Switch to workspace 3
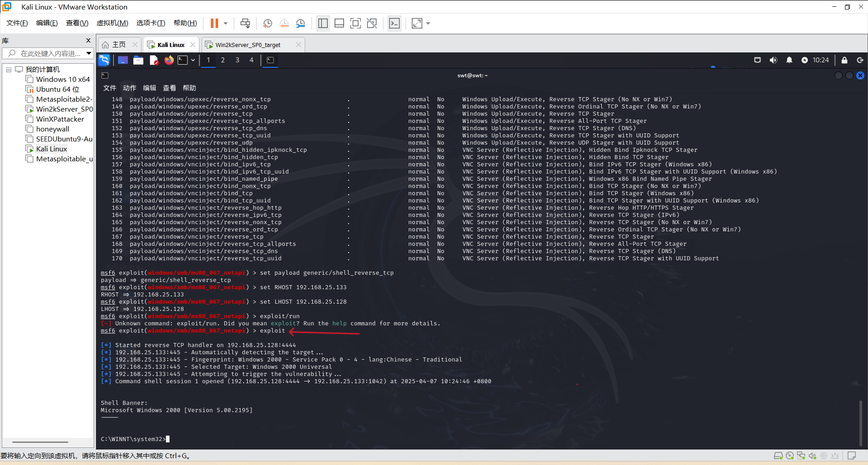 tap(237, 60)
